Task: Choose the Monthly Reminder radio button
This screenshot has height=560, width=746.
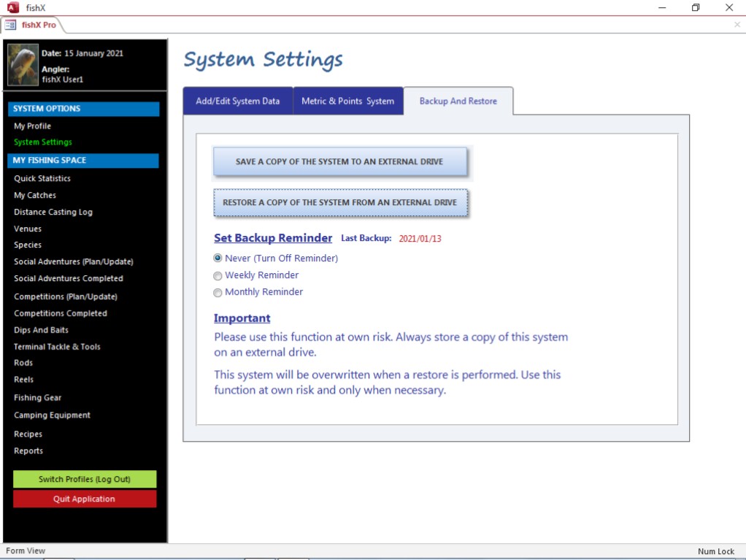Action: (x=218, y=293)
